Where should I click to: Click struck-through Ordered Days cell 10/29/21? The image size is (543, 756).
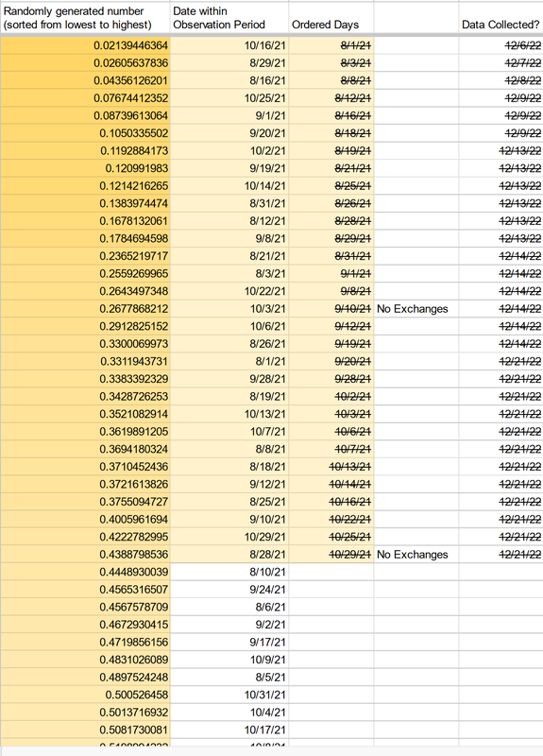pyautogui.click(x=331, y=555)
